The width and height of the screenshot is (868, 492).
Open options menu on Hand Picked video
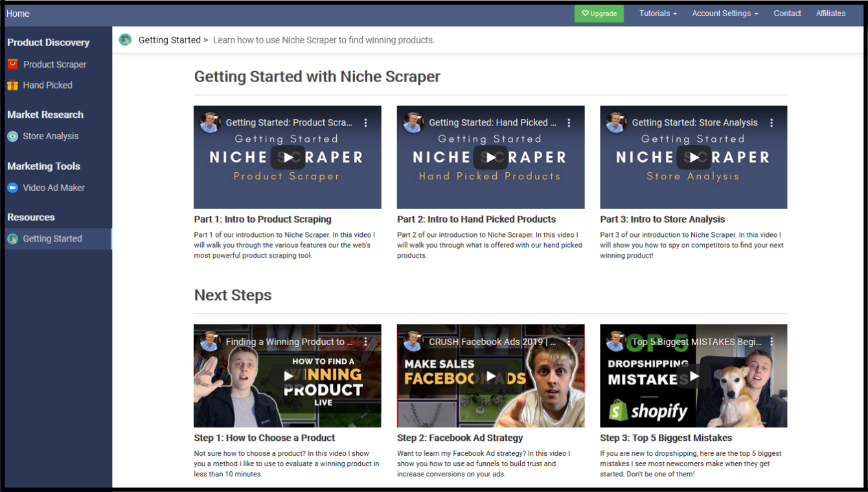point(569,122)
